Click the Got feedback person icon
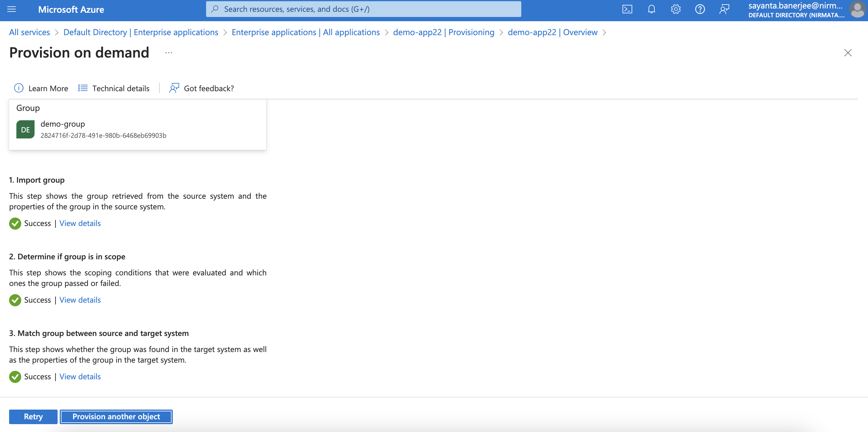 click(174, 88)
